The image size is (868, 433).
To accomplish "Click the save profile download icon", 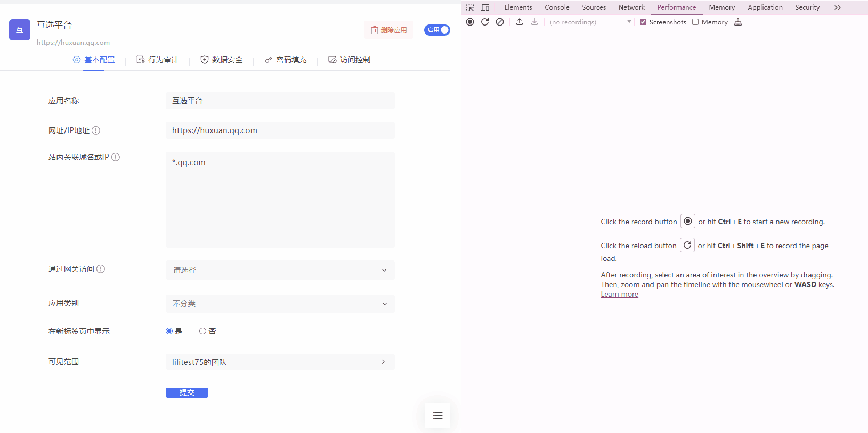I will point(534,22).
